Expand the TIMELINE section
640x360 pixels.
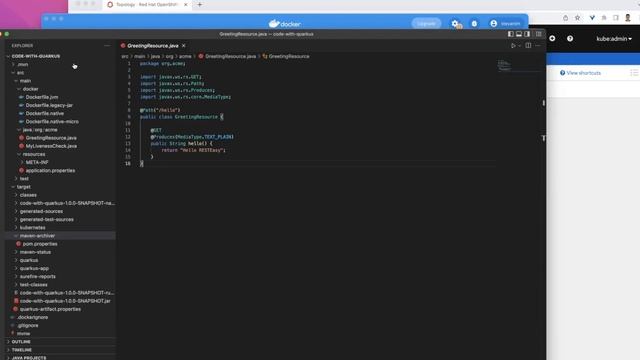pyautogui.click(x=22, y=350)
